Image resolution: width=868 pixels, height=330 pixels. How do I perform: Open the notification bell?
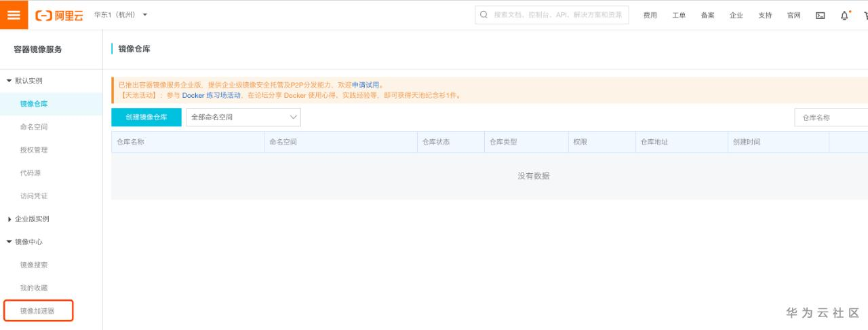pos(844,15)
